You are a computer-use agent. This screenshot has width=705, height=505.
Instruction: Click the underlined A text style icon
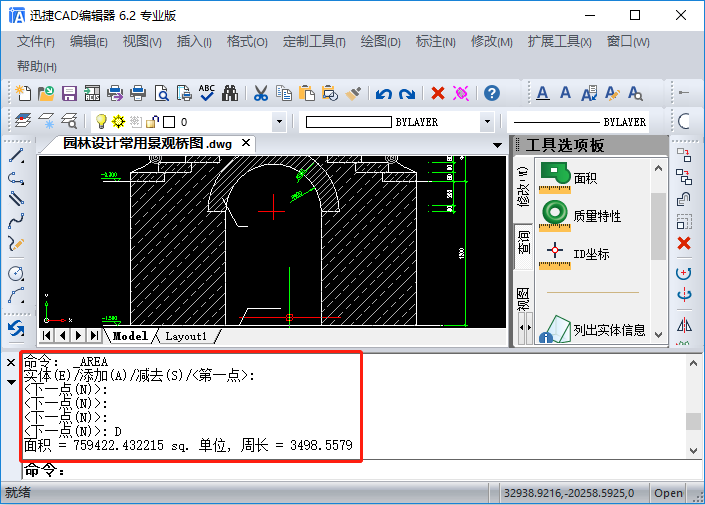(x=543, y=93)
